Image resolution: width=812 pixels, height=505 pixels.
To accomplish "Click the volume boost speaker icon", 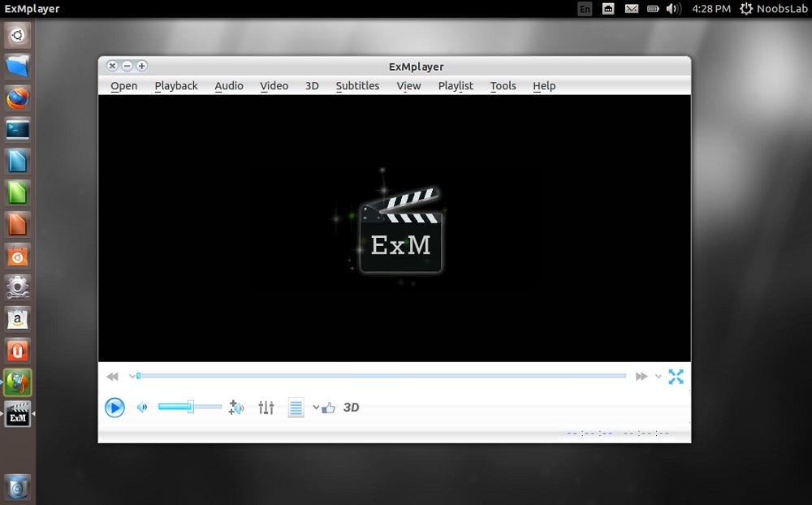I will (x=236, y=408).
